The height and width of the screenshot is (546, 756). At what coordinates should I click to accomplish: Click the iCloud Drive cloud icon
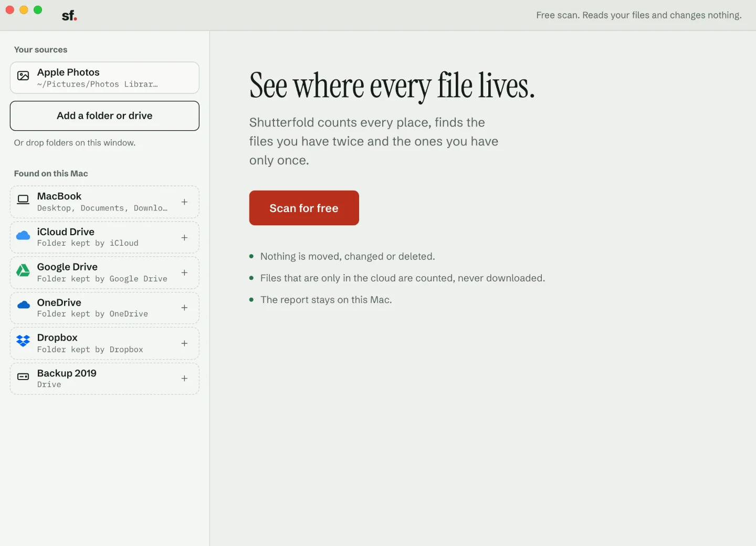(23, 235)
